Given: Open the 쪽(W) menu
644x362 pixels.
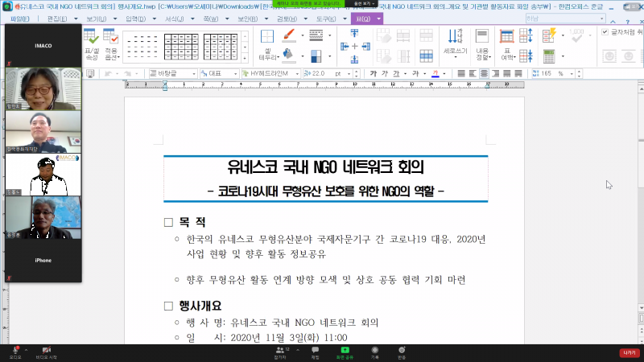Looking at the screenshot, I should [211, 19].
